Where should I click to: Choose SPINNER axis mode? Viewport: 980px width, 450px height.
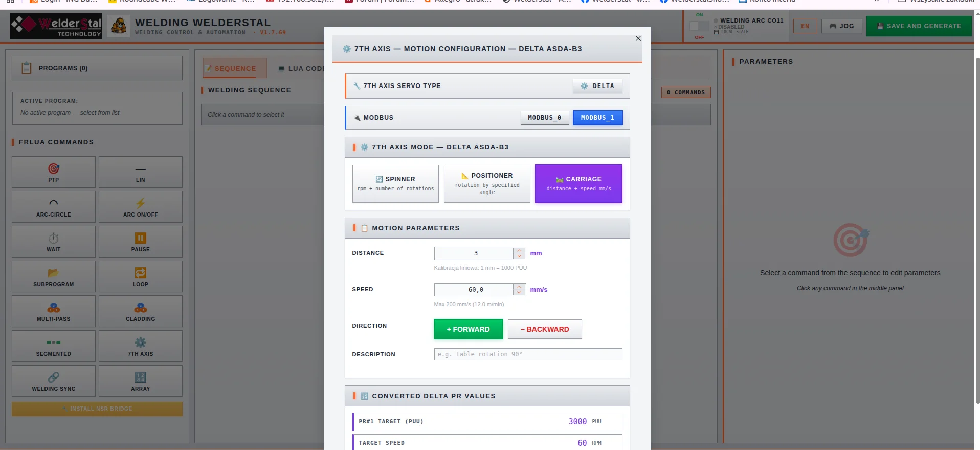[395, 184]
